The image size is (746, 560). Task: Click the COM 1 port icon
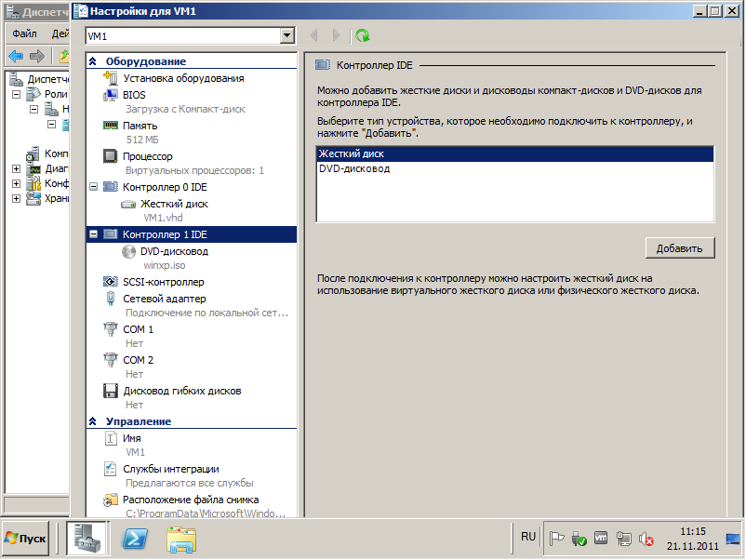[111, 329]
